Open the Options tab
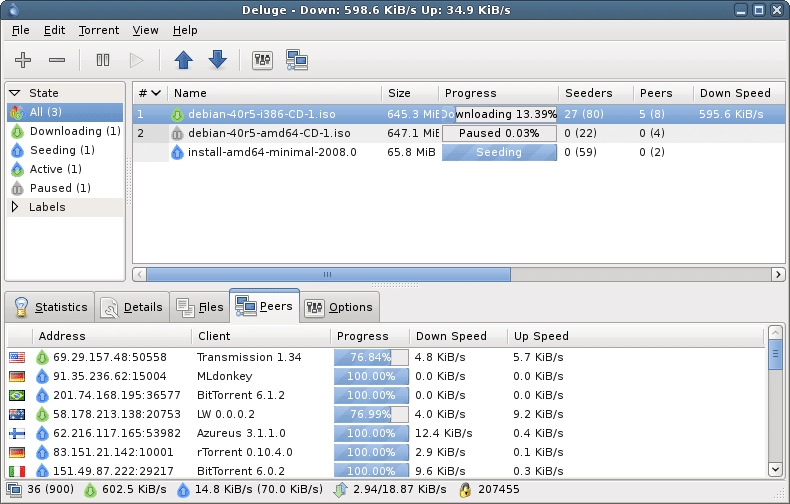Viewport: 790px width, 504px height. (x=340, y=307)
